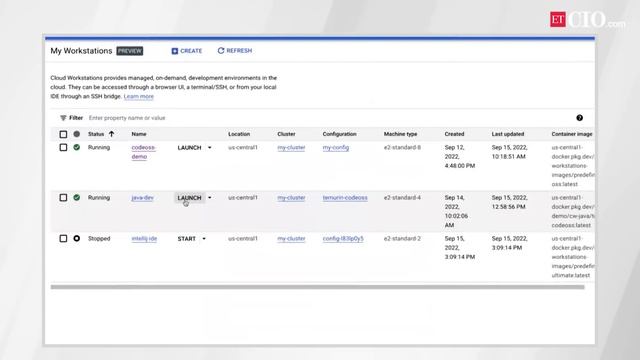Expand dropdown arrow next to java-dev LAUNCH
The width and height of the screenshot is (640, 360).
210,198
